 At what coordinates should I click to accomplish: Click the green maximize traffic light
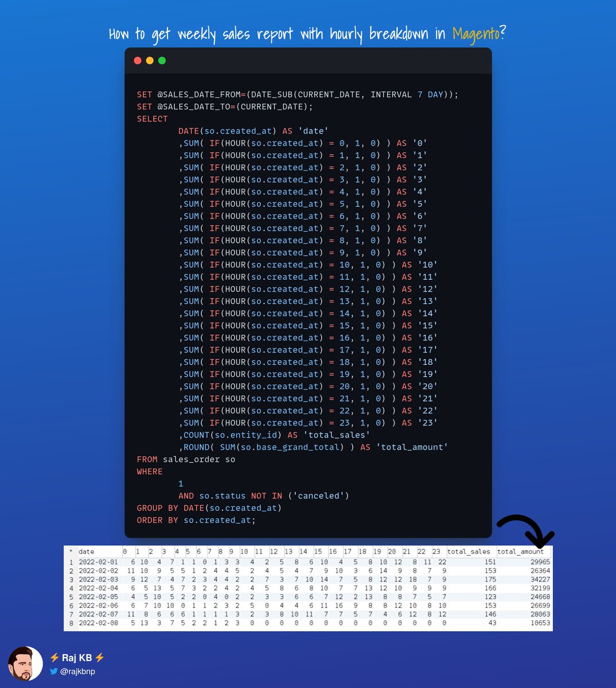pyautogui.click(x=162, y=60)
